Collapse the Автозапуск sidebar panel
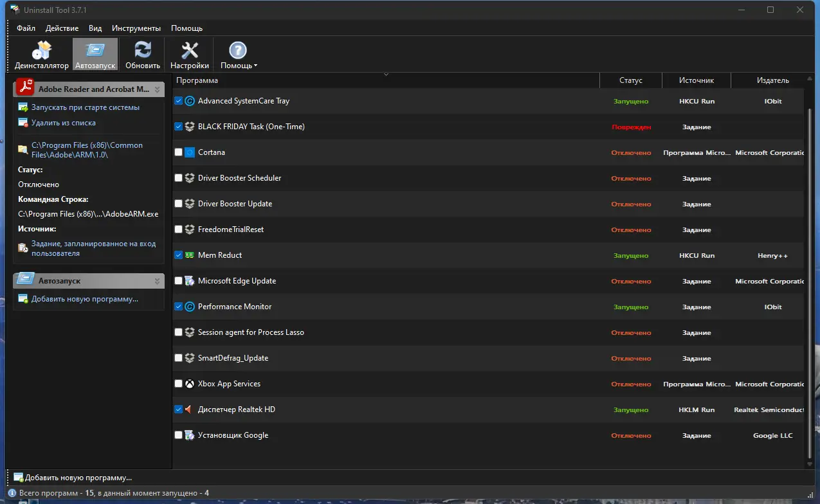 (158, 281)
